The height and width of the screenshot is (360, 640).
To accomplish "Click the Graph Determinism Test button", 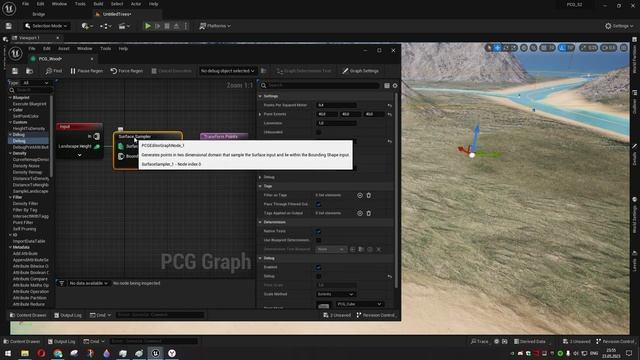I will (304, 71).
